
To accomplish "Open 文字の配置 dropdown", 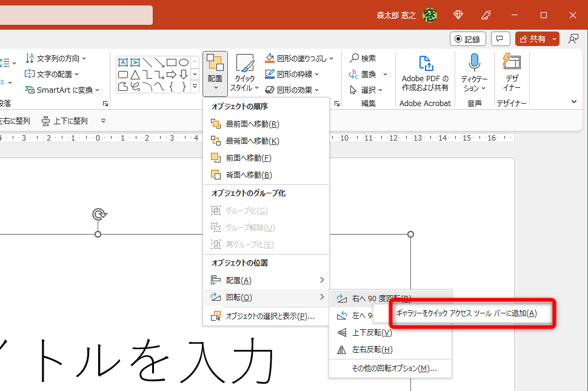I will pyautogui.click(x=52, y=74).
